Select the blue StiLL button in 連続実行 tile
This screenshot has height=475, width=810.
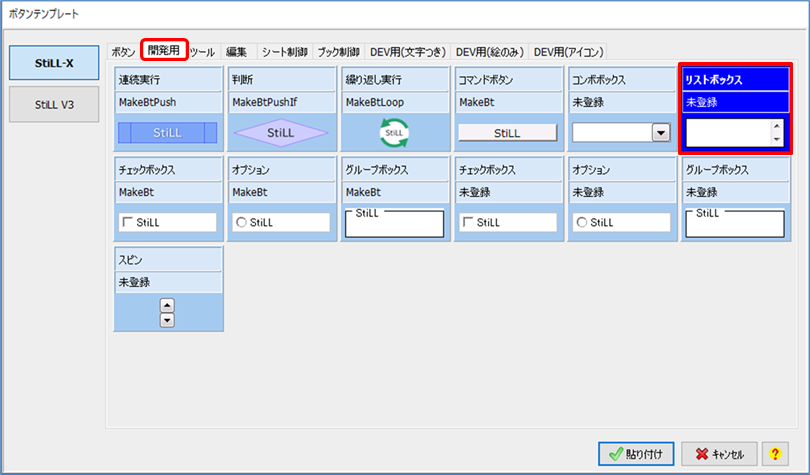(x=168, y=131)
